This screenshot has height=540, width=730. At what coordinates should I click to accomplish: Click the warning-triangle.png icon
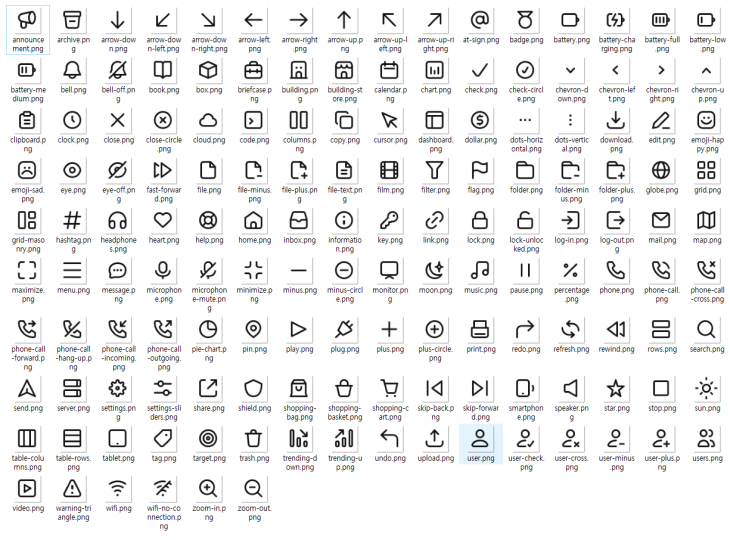coord(72,488)
